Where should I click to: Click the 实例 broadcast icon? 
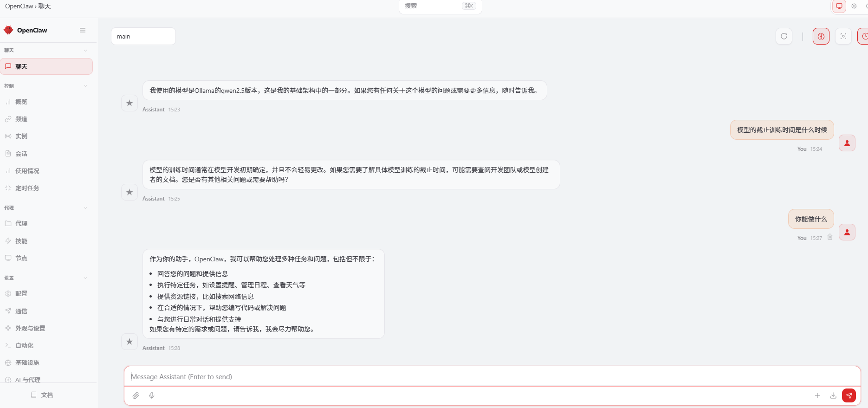8,136
